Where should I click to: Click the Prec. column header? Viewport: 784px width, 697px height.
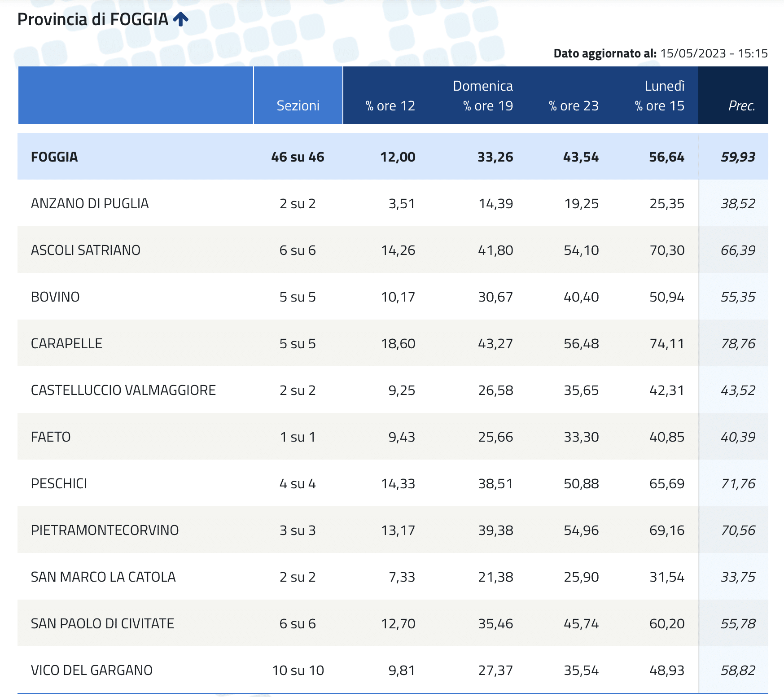(741, 105)
